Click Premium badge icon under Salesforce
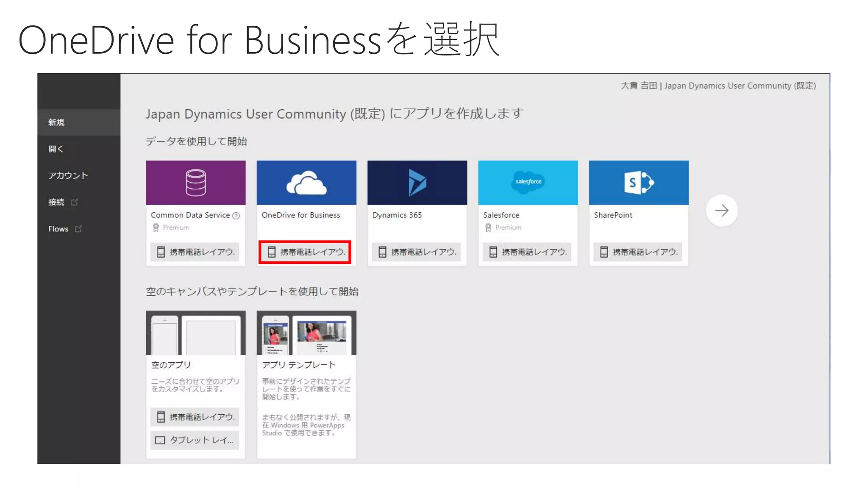This screenshot has width=868, height=488. click(488, 227)
